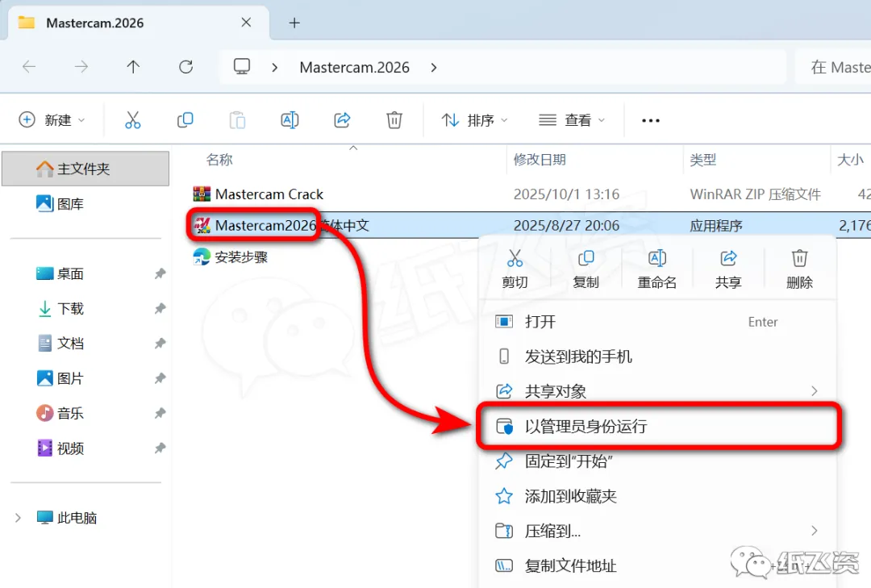Click the PC monitor icon in address bar
The height and width of the screenshot is (588, 871).
[242, 67]
